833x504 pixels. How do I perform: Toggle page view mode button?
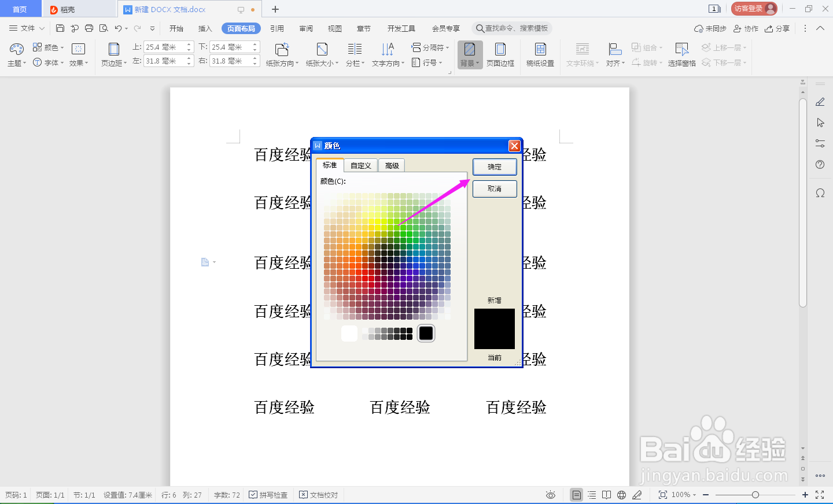(576, 495)
